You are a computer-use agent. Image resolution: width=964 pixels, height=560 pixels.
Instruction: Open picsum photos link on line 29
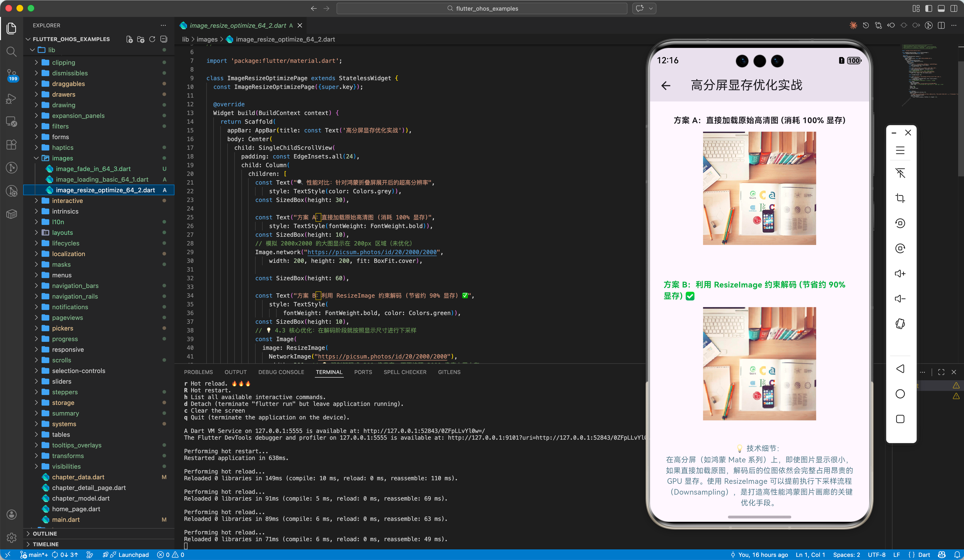click(x=372, y=252)
